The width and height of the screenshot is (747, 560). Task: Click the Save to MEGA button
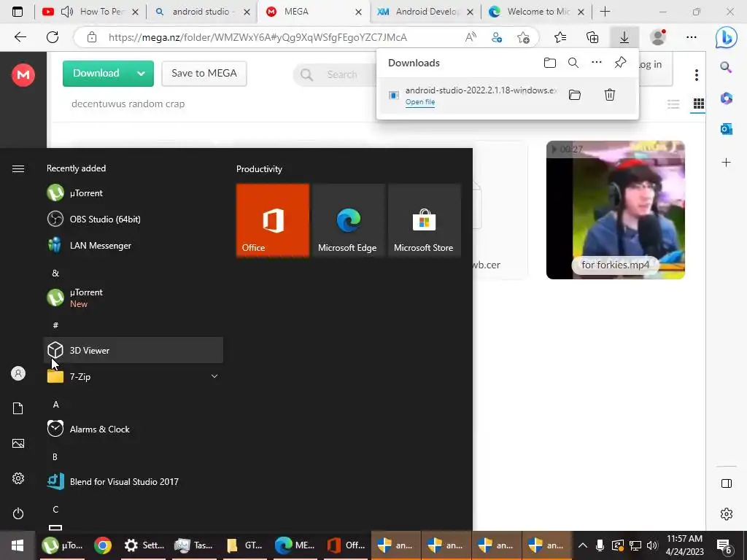pos(204,74)
